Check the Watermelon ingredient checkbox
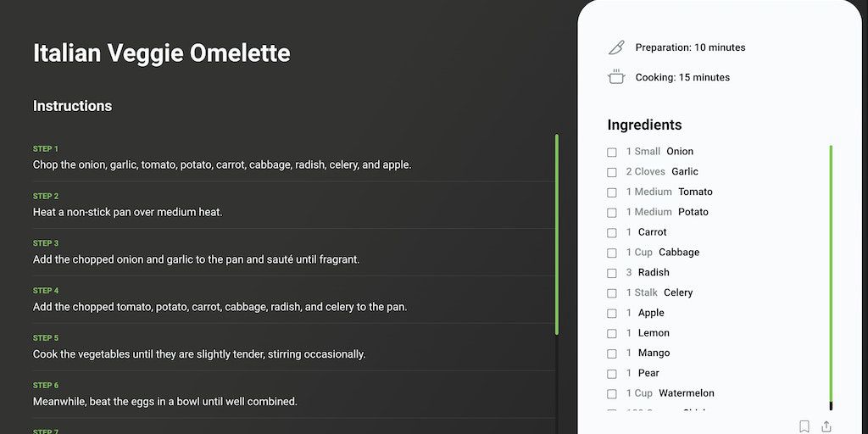 point(612,393)
